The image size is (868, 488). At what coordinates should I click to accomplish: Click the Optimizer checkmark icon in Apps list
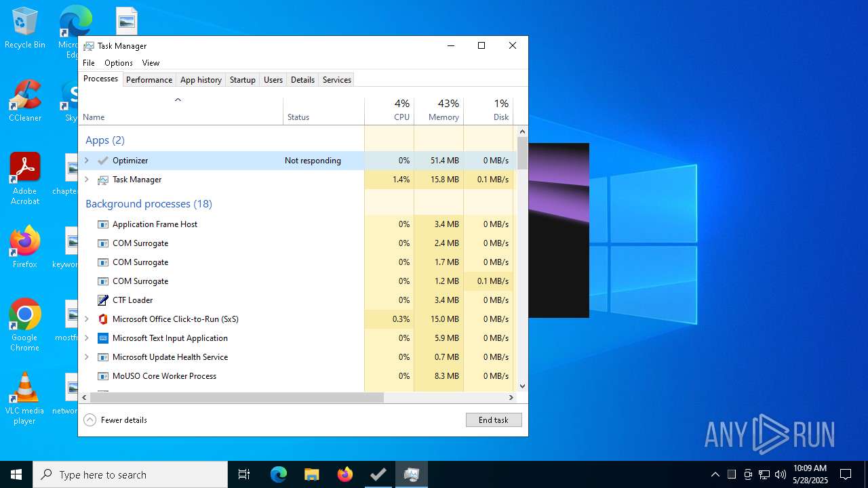point(103,161)
